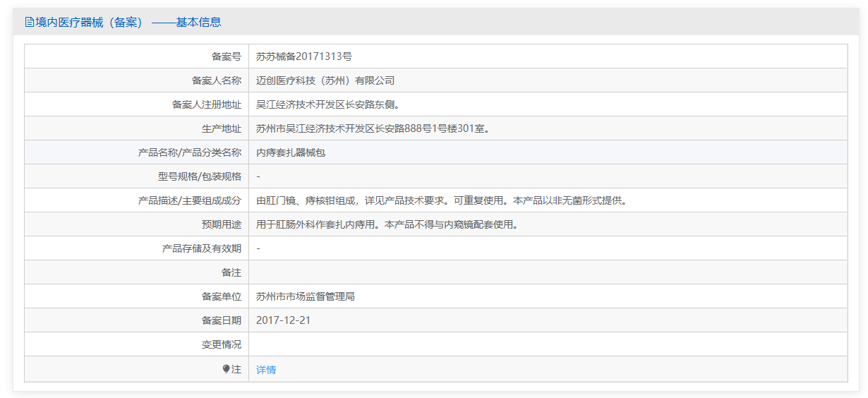Open the 详情 link
This screenshot has width=868, height=398.
[x=266, y=370]
